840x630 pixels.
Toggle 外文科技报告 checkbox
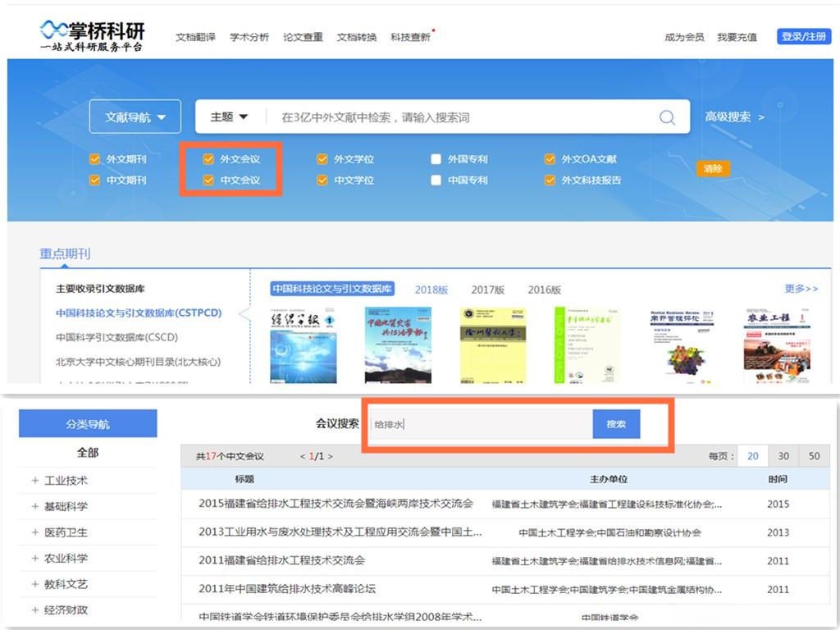[550, 180]
